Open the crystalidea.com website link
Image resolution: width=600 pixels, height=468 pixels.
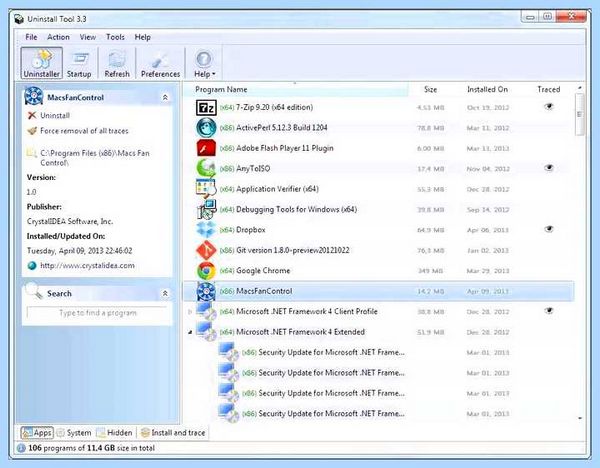click(87, 266)
